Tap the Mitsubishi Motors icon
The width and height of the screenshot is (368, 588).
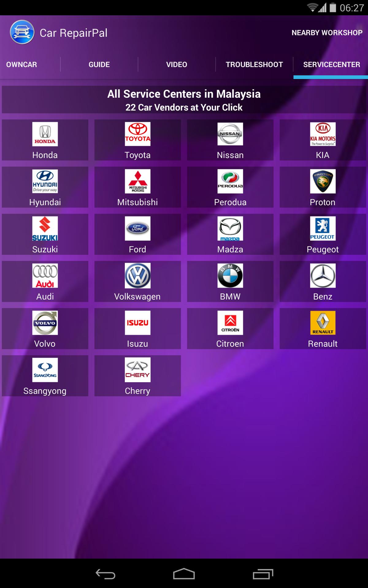137,181
